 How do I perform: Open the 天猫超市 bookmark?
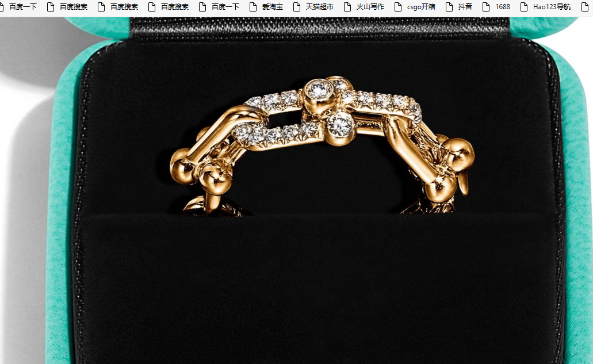coord(319,7)
